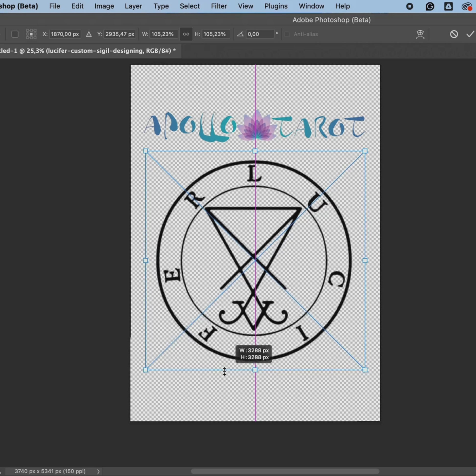Commit the transform with checkmark
The width and height of the screenshot is (476, 476).
pyautogui.click(x=470, y=34)
